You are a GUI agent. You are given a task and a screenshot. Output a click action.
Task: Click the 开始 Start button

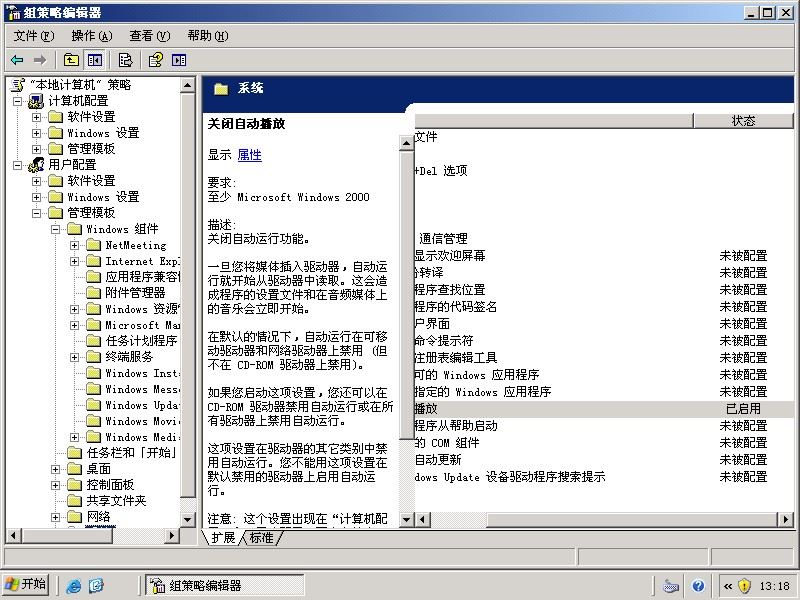[x=26, y=584]
